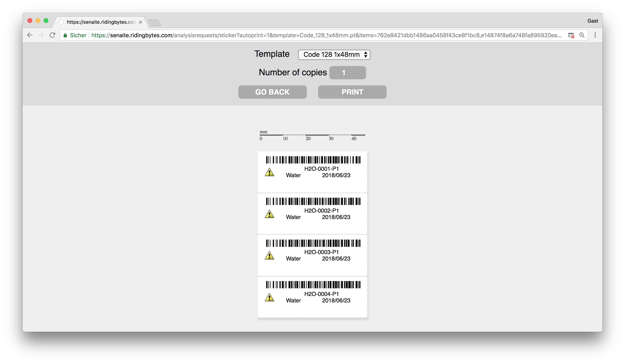The width and height of the screenshot is (625, 364).
Task: Select Code 128 1x48mm from template dropdown
Action: click(x=334, y=54)
